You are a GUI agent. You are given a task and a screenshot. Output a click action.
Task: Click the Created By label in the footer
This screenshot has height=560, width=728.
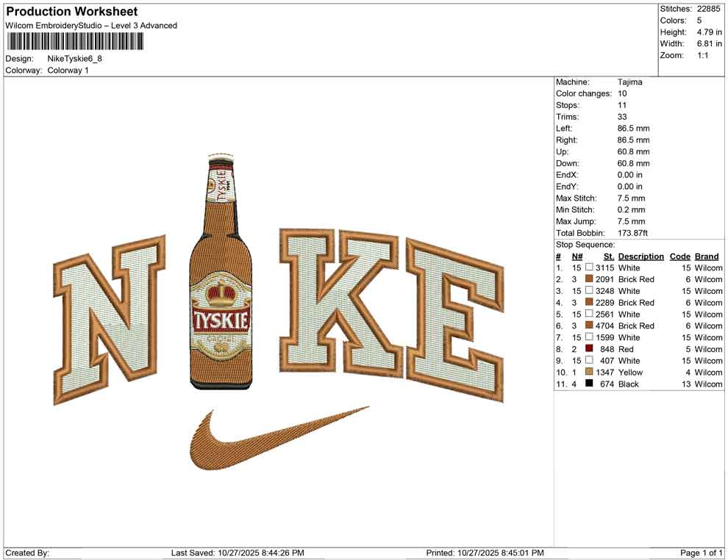point(27,553)
